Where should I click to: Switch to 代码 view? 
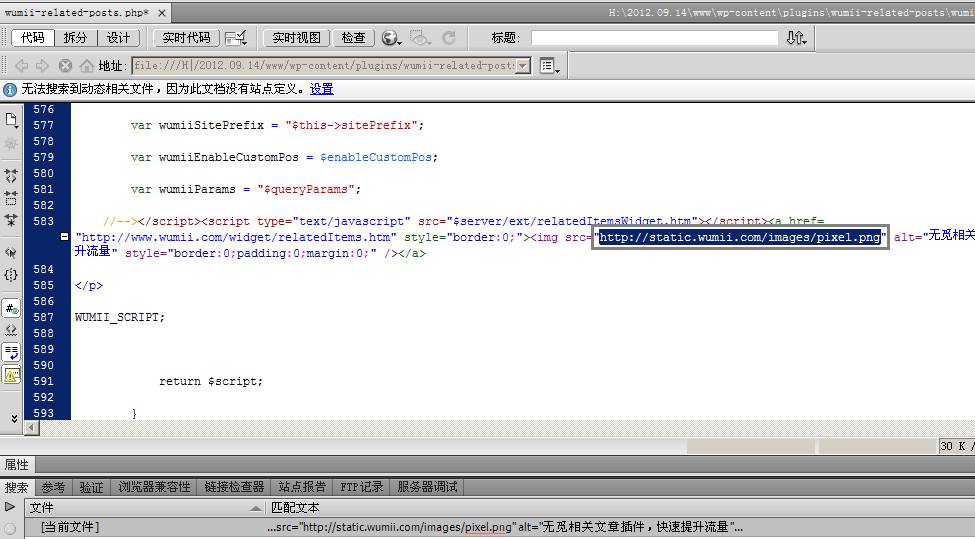pos(33,38)
